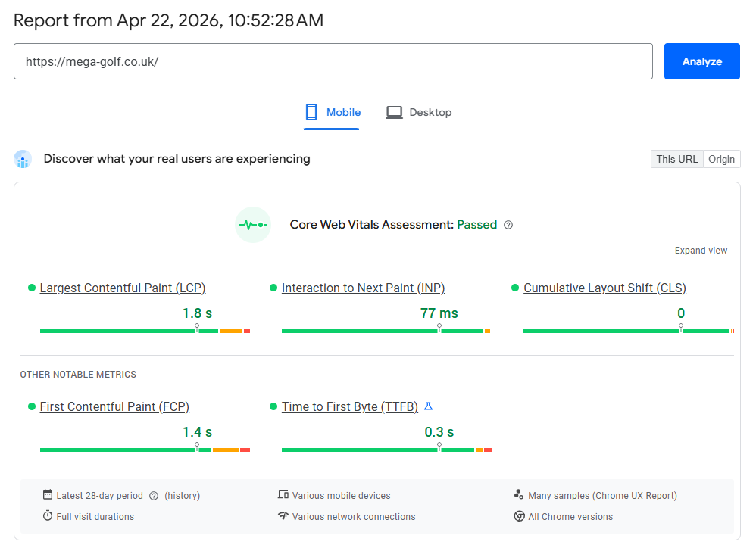This screenshot has height=548, width=756.
Task: Click inside the URL input field
Action: pos(333,61)
